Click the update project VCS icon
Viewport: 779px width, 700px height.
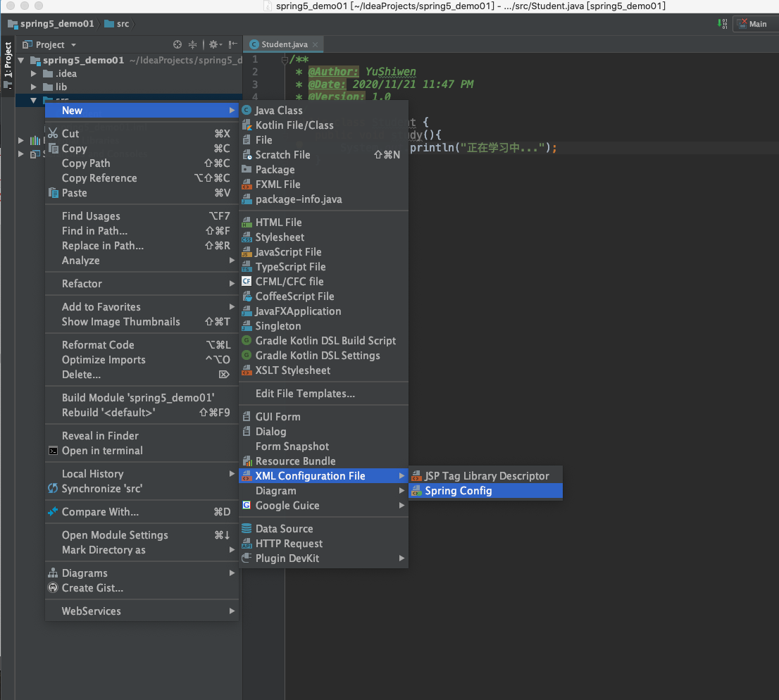coord(723,24)
